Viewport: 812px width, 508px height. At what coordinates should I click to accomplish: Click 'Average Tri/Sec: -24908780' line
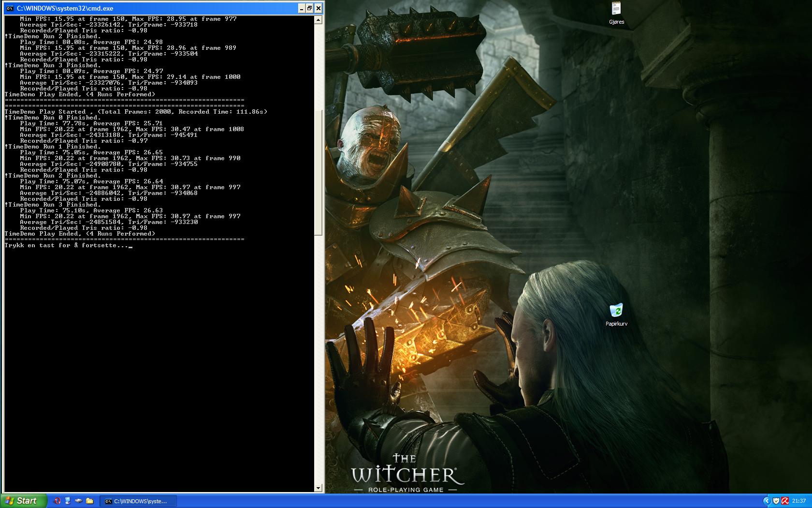point(109,164)
